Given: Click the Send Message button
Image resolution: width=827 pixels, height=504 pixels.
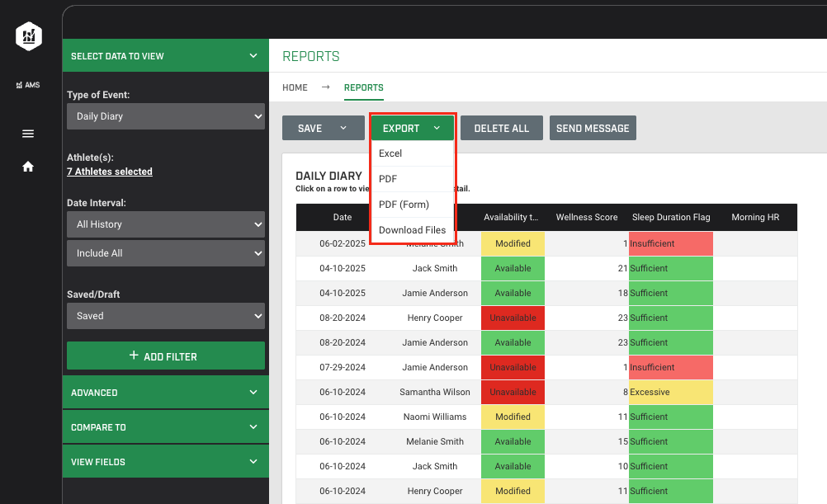Looking at the screenshot, I should pos(593,129).
